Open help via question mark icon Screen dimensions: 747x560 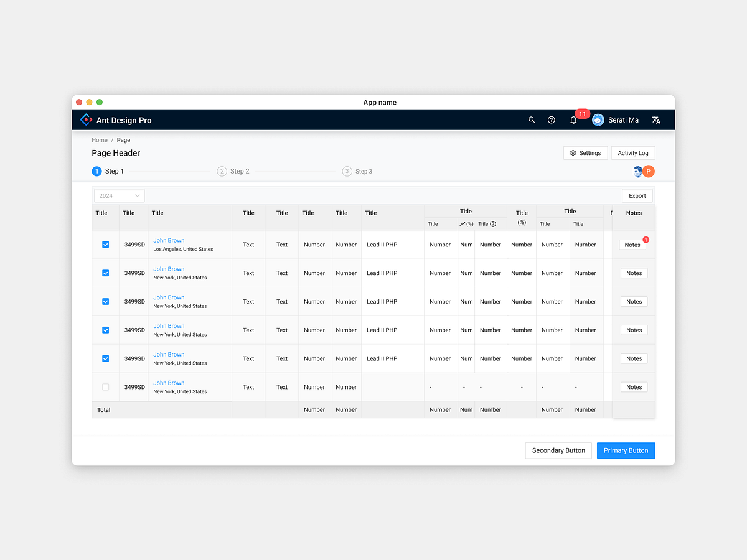[x=552, y=120]
